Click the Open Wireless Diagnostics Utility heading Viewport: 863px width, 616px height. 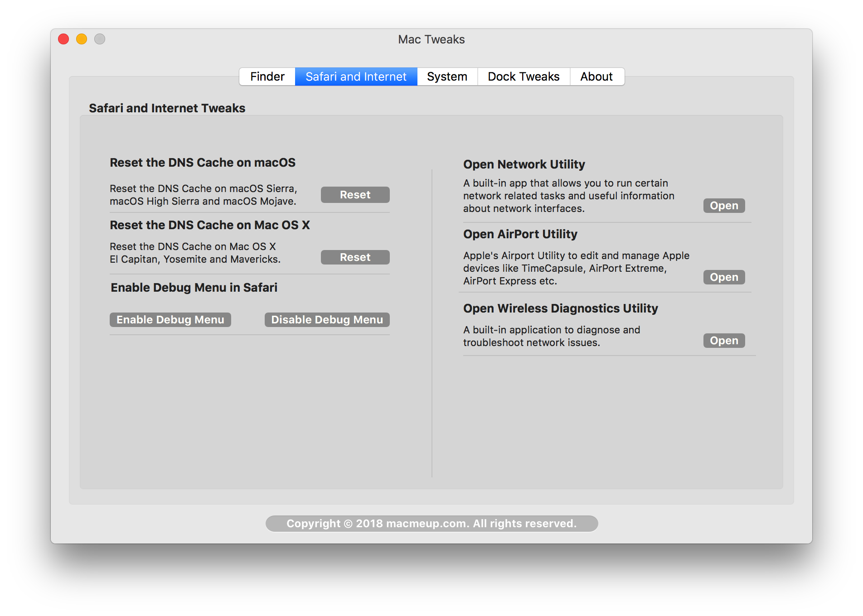pos(560,308)
